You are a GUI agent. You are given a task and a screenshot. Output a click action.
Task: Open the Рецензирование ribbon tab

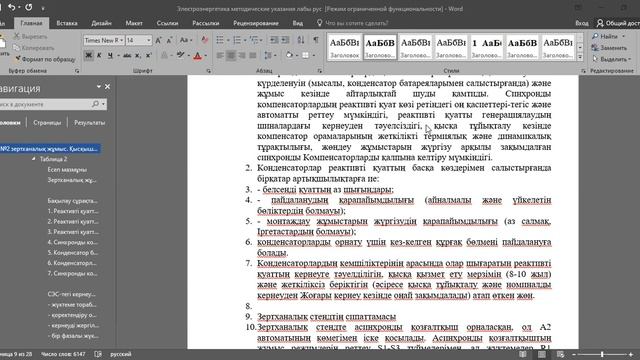(256, 23)
